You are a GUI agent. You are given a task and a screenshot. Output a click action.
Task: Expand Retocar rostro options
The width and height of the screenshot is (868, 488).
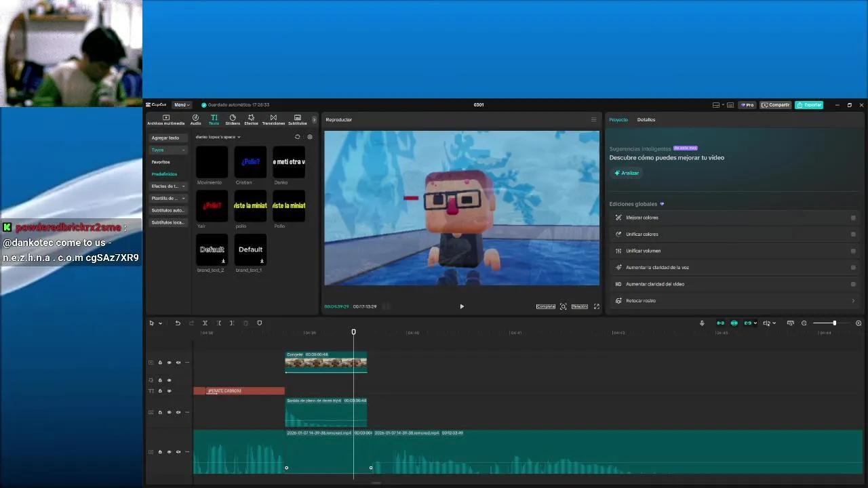tap(853, 301)
